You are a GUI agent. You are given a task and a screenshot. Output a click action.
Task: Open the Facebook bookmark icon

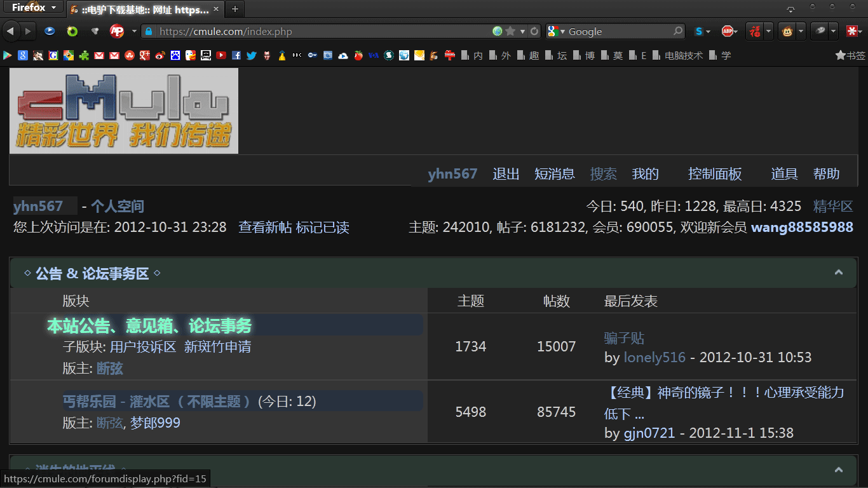236,55
